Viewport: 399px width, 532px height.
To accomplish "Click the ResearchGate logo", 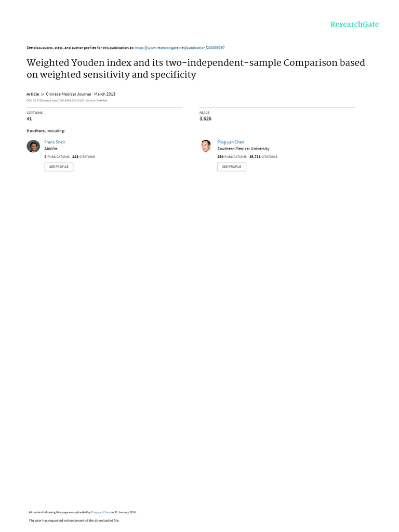I will pyautogui.click(x=354, y=24).
